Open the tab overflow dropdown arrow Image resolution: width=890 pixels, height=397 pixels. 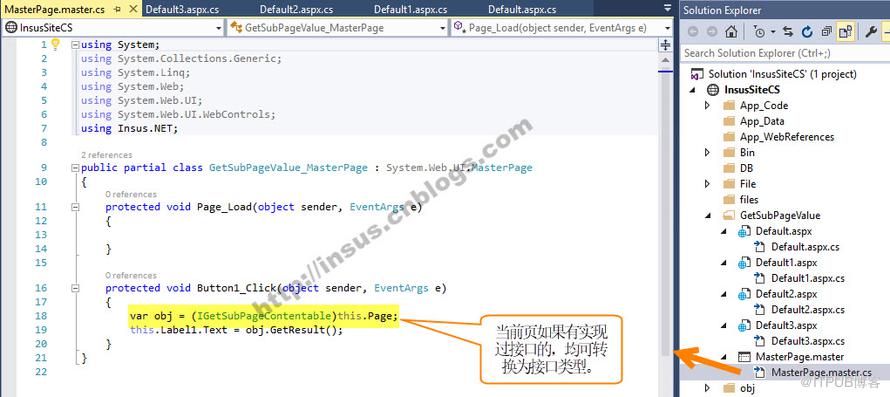pos(668,8)
